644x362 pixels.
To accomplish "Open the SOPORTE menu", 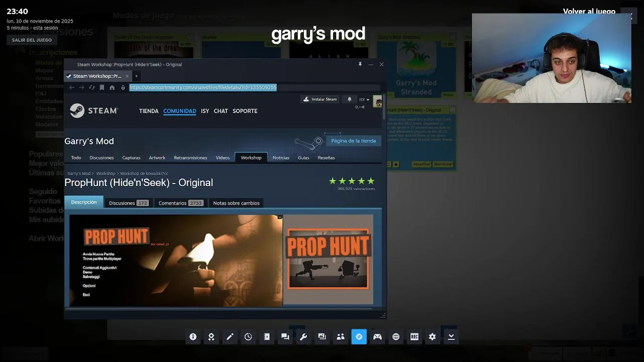I will pyautogui.click(x=245, y=111).
